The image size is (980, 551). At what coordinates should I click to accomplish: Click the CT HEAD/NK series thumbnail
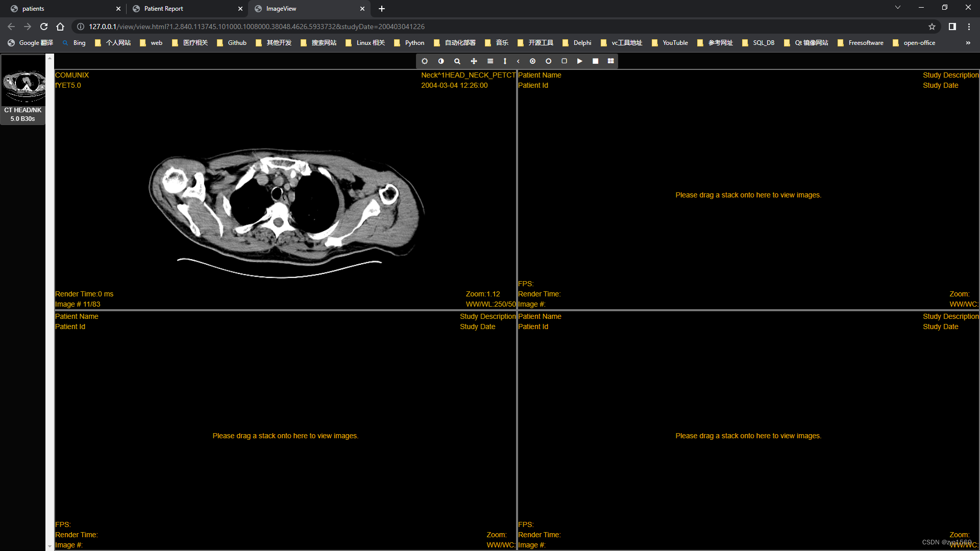(x=23, y=89)
